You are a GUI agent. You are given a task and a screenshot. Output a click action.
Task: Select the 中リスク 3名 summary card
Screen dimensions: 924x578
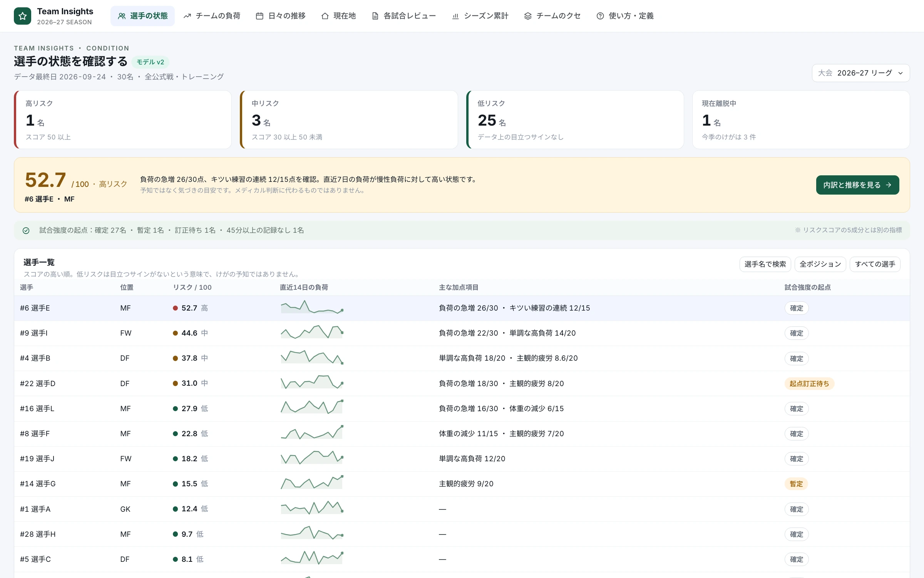349,119
